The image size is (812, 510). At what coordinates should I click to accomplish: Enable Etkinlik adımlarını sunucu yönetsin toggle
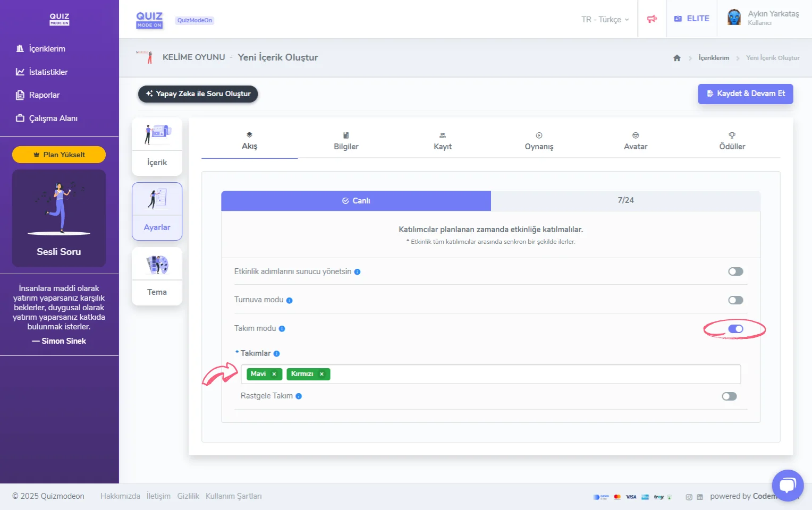pos(735,271)
